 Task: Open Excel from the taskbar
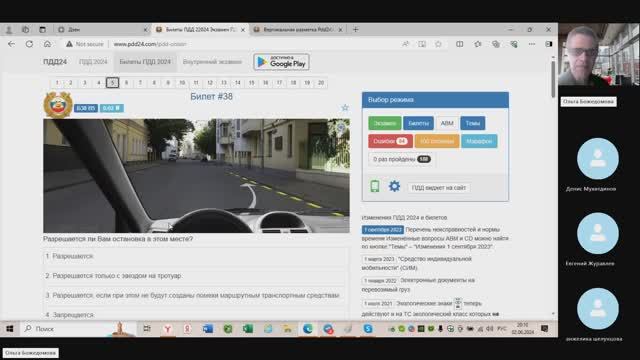click(x=248, y=329)
